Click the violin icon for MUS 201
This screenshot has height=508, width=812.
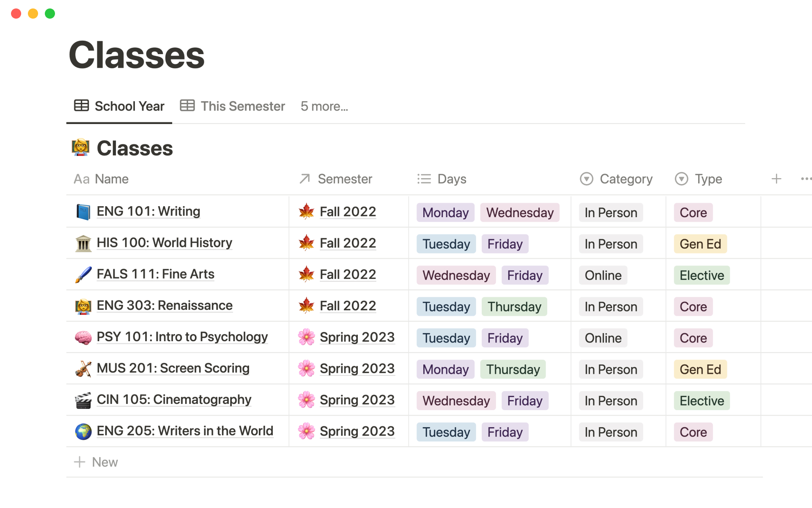point(83,368)
